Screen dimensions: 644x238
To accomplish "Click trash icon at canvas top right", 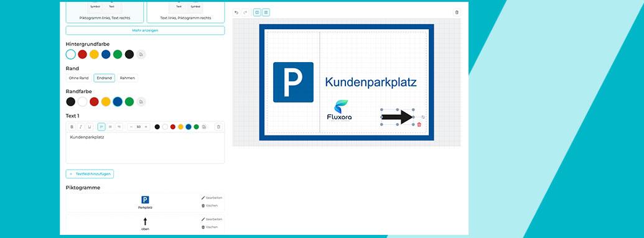I will 457,12.
